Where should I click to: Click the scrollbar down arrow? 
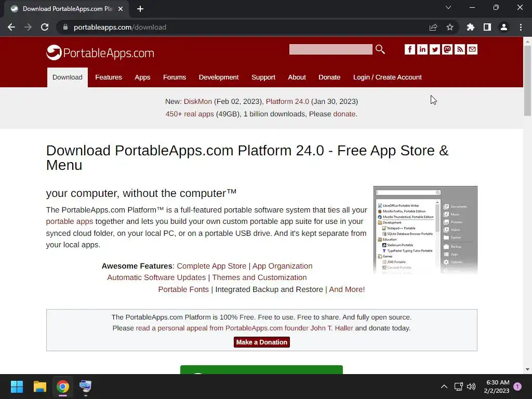(527, 369)
